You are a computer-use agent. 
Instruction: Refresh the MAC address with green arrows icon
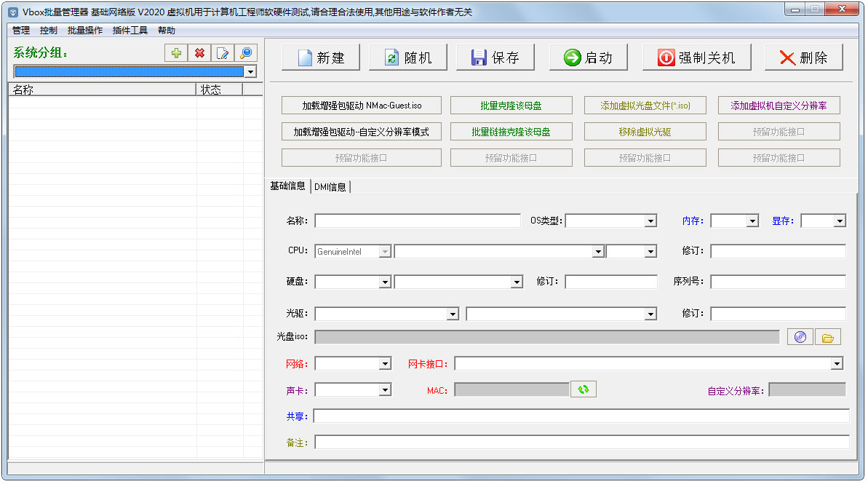tap(583, 389)
